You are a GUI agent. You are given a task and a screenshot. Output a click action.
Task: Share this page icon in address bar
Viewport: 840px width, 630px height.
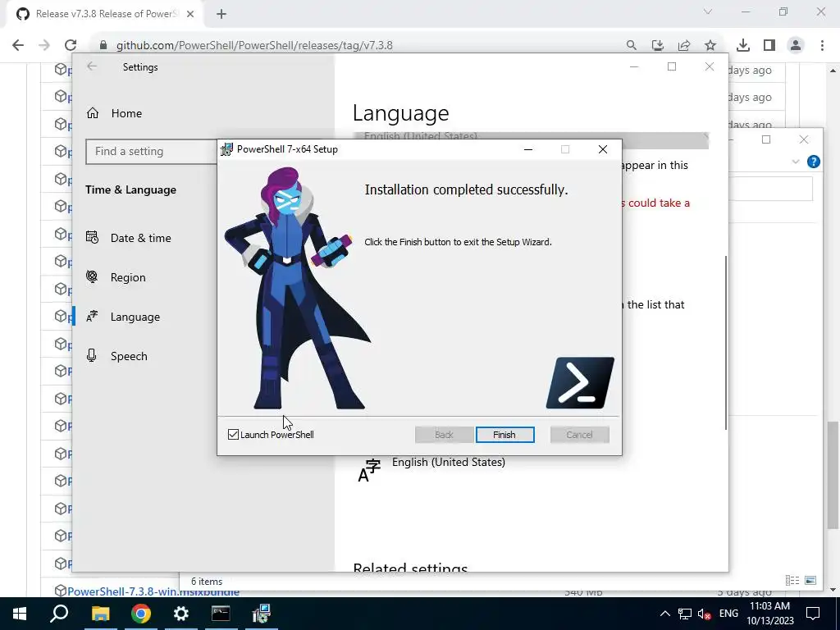point(684,46)
